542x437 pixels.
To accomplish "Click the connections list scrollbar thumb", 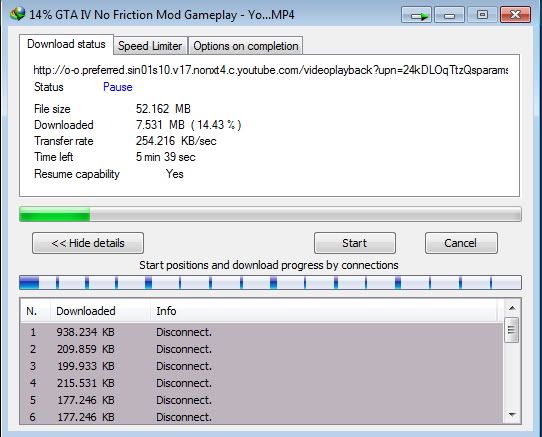I will coord(512,330).
